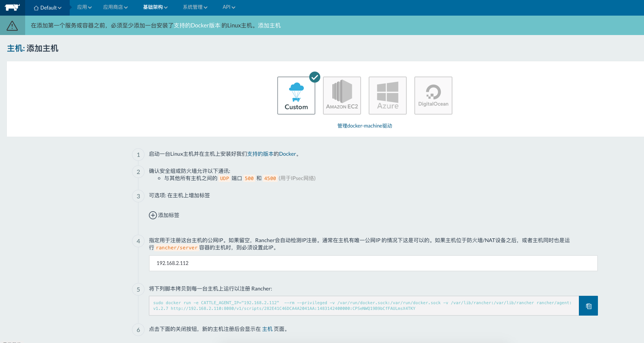Viewport: 644px width, 343px height.
Task: Expand the 应用 menu
Action: point(84,7)
